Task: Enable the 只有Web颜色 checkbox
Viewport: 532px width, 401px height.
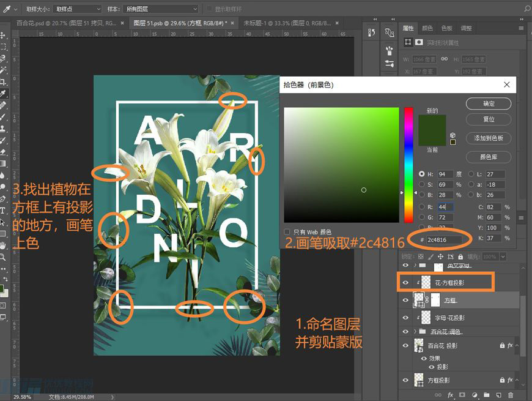Action: point(286,231)
